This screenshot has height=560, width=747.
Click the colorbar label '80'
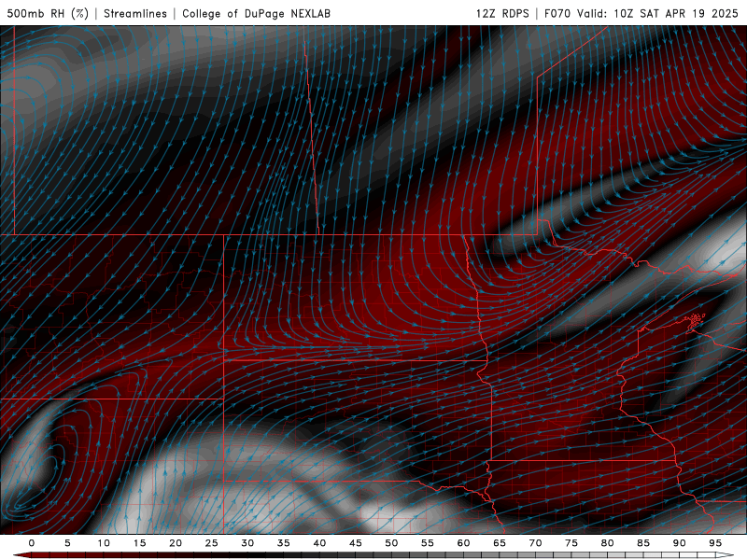point(607,543)
